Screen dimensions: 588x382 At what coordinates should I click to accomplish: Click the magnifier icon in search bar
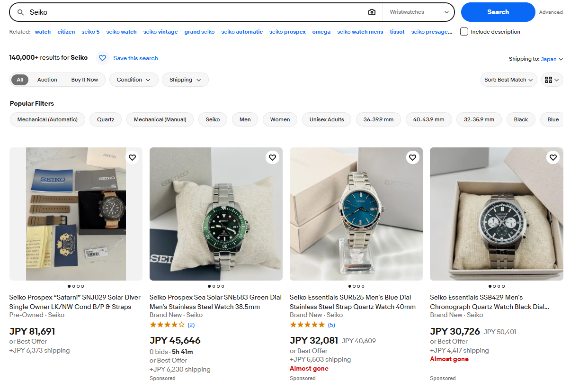coord(20,12)
